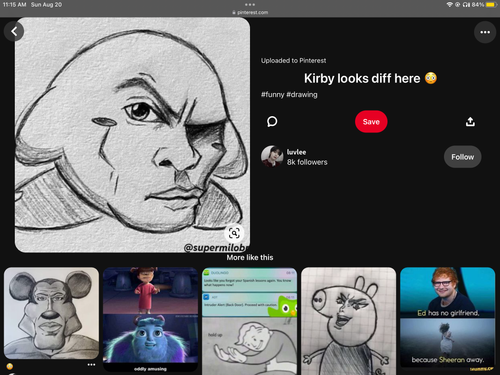Tap the share upload icon
500x375 pixels.
click(x=470, y=122)
